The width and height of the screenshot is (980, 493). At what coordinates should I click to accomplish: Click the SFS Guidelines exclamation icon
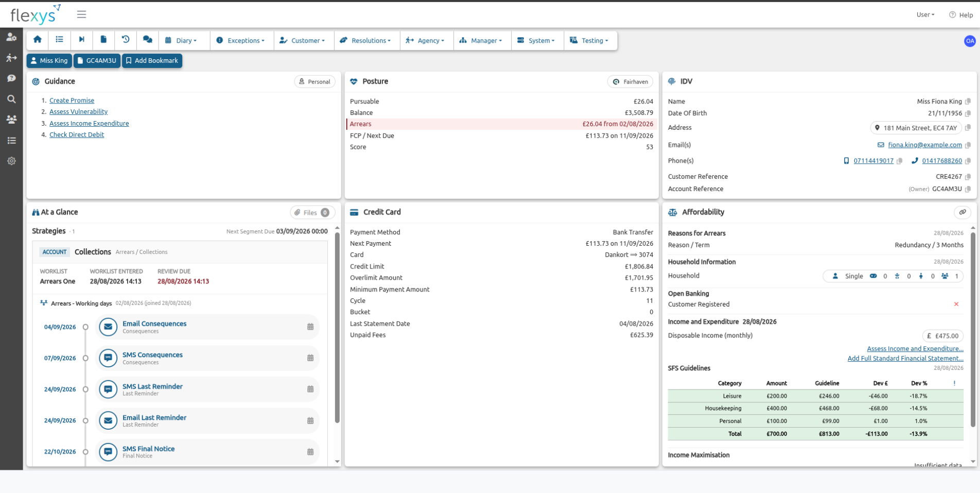tap(954, 383)
